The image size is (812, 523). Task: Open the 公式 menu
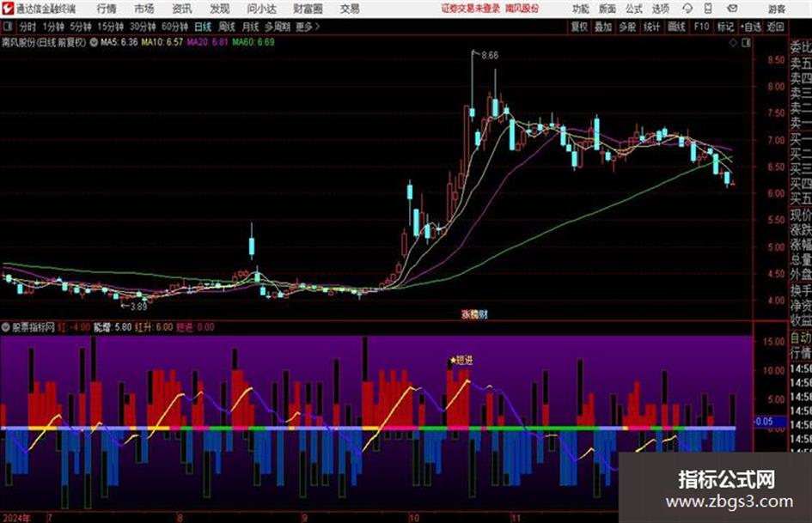tap(634, 9)
